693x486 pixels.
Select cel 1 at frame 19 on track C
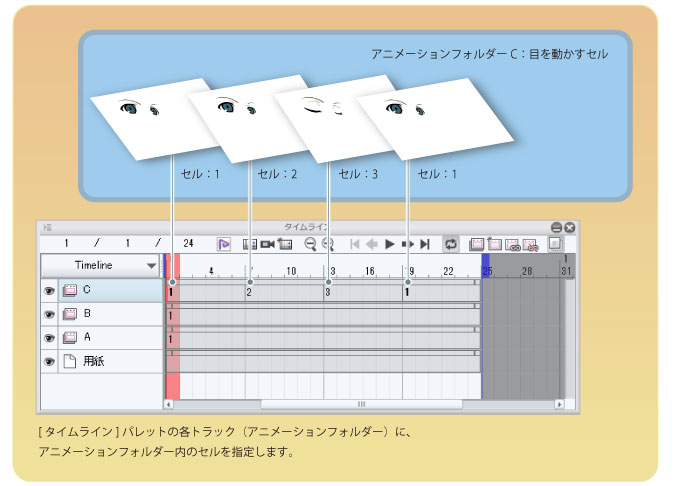pyautogui.click(x=407, y=292)
